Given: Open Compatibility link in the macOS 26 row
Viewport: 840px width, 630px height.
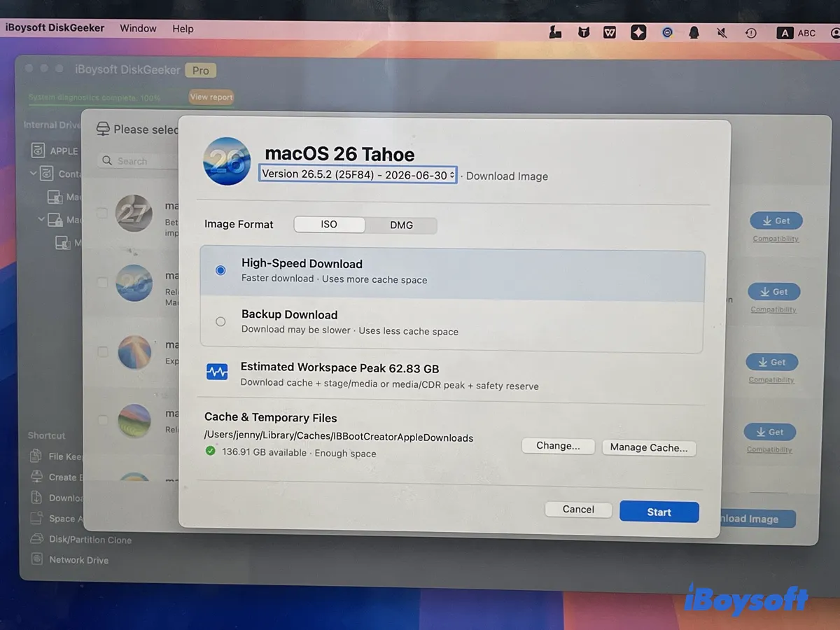Looking at the screenshot, I should pyautogui.click(x=773, y=309).
